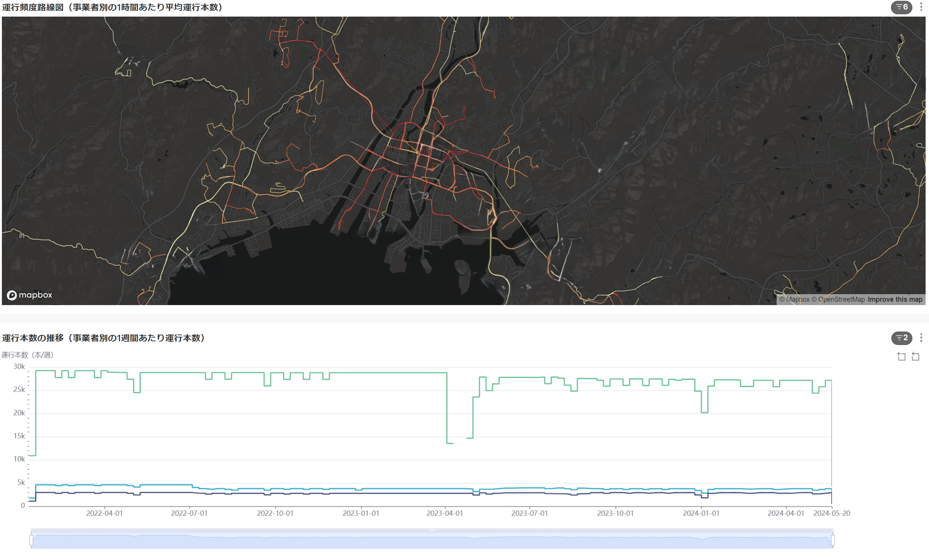Activate the area zoom tool on line chart
This screenshot has height=560, width=929.
pyautogui.click(x=901, y=356)
